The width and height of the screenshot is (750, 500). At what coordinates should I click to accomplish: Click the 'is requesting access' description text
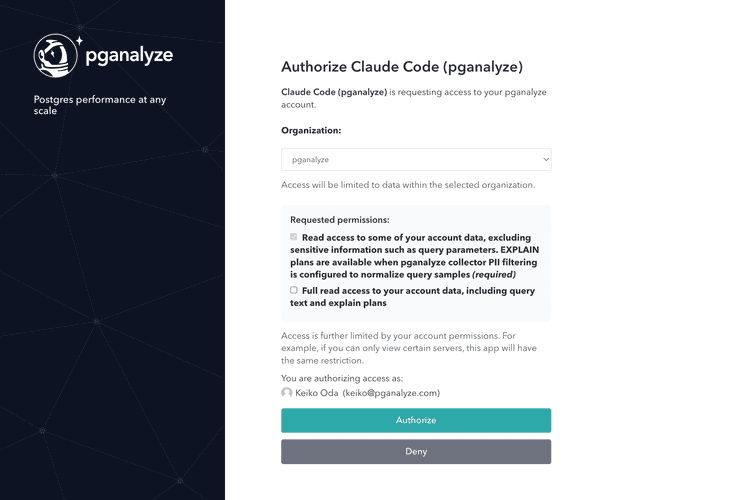[x=414, y=98]
